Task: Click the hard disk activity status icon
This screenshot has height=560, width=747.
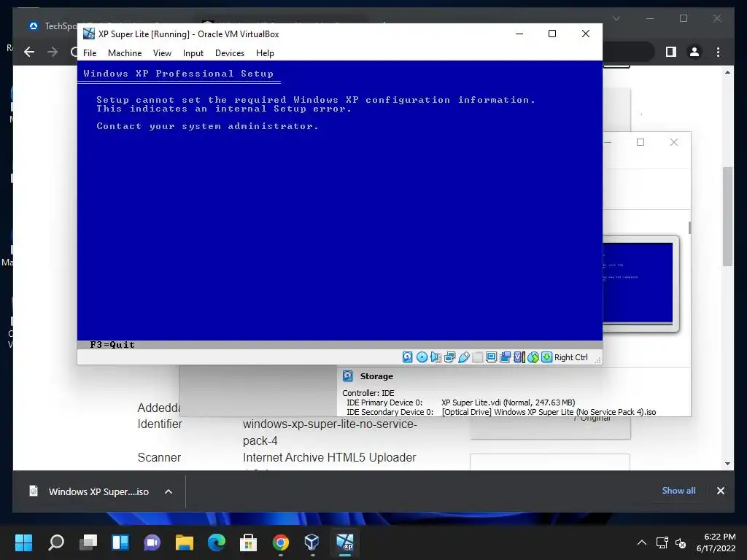Action: 407,357
